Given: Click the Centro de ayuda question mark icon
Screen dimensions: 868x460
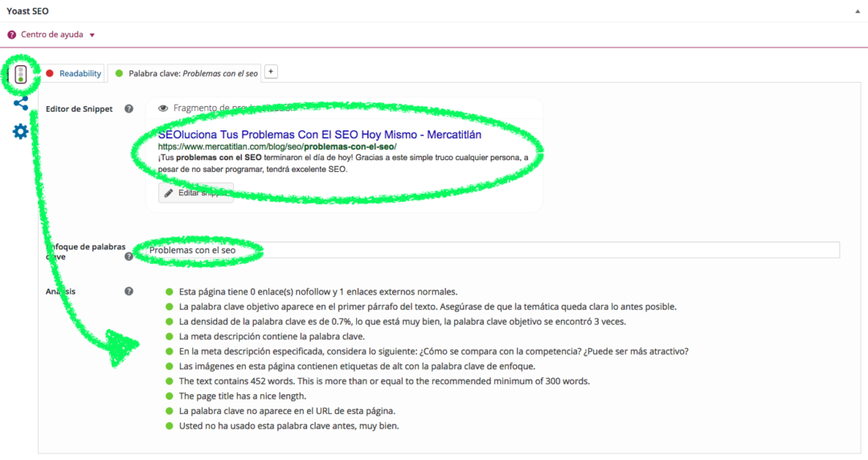Looking at the screenshot, I should [11, 35].
